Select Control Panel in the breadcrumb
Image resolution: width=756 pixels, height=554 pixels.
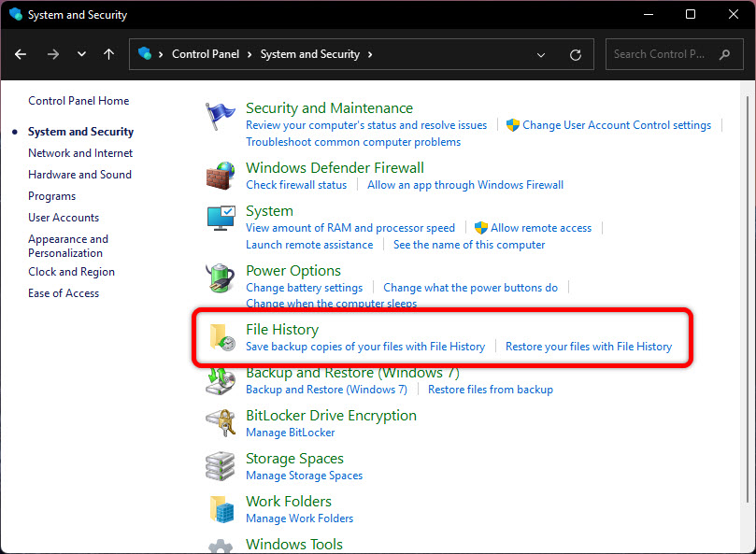206,54
